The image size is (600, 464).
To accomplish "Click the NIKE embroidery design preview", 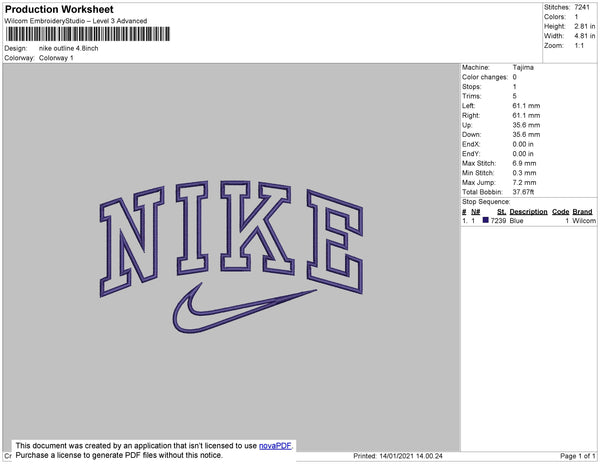I will pos(231,257).
